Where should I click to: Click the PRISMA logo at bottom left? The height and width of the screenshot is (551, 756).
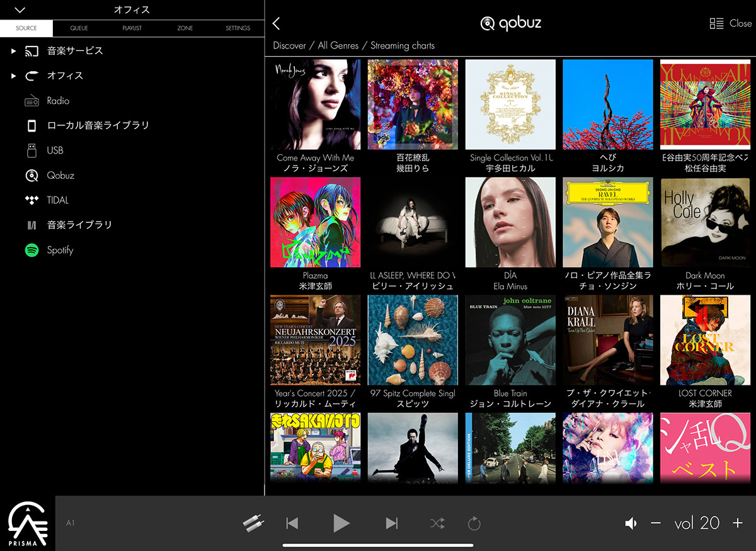(27, 524)
